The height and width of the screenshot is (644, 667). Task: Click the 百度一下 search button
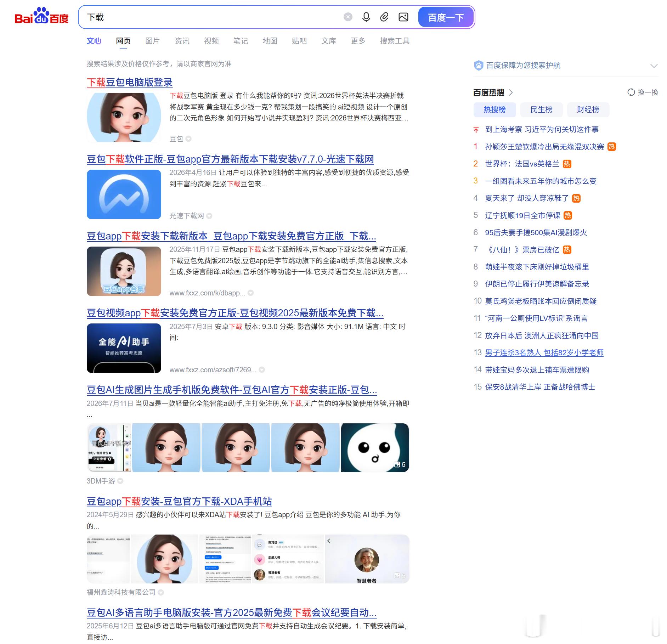pyautogui.click(x=446, y=17)
